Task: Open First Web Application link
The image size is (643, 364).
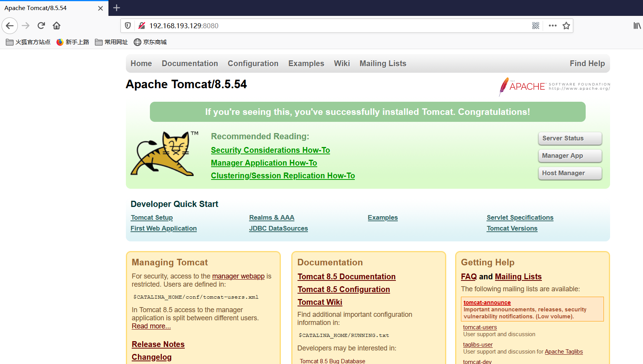Action: 163,229
